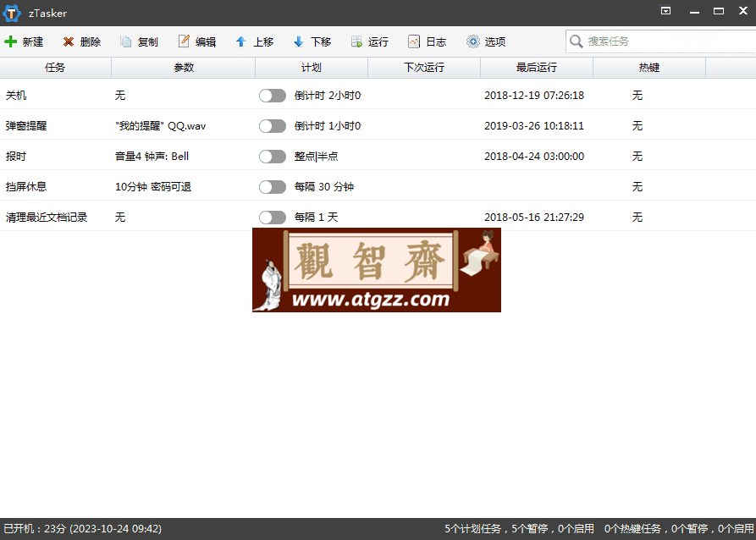Open the title bar dropdown menu icon
Screen dimensions: 756x540
(x=666, y=11)
